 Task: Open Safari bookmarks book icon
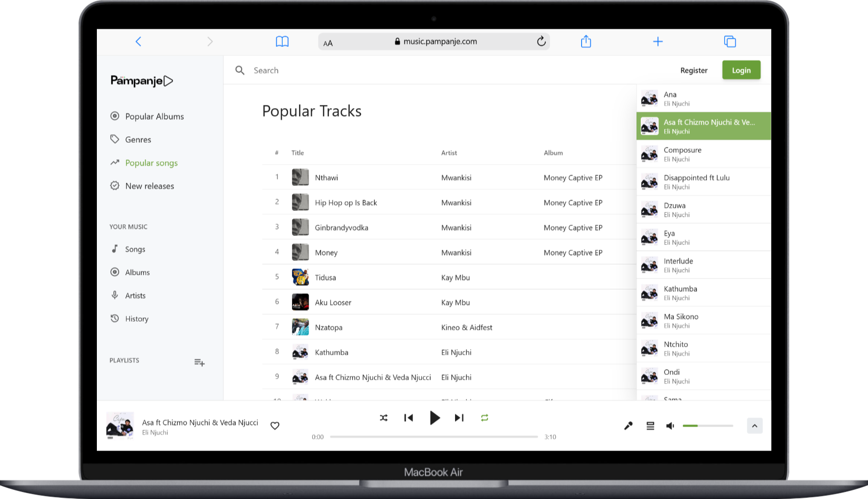coord(282,42)
